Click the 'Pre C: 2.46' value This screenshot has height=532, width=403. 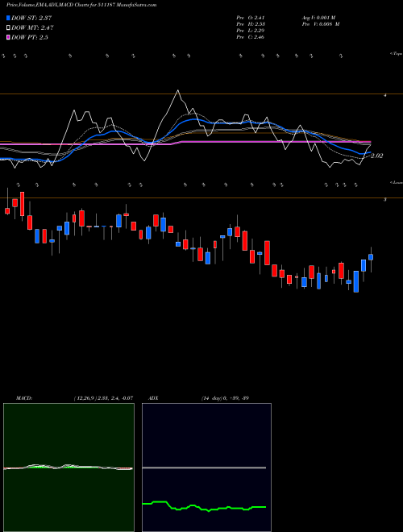[251, 37]
